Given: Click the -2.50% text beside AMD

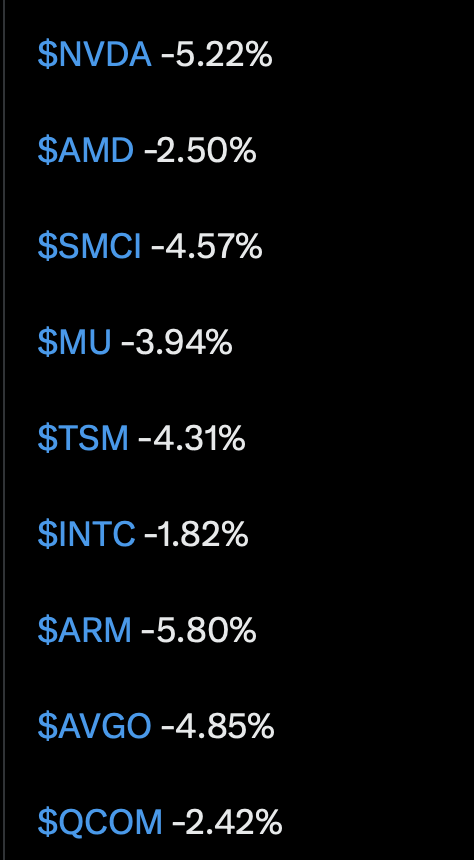Looking at the screenshot, I should pyautogui.click(x=200, y=150).
